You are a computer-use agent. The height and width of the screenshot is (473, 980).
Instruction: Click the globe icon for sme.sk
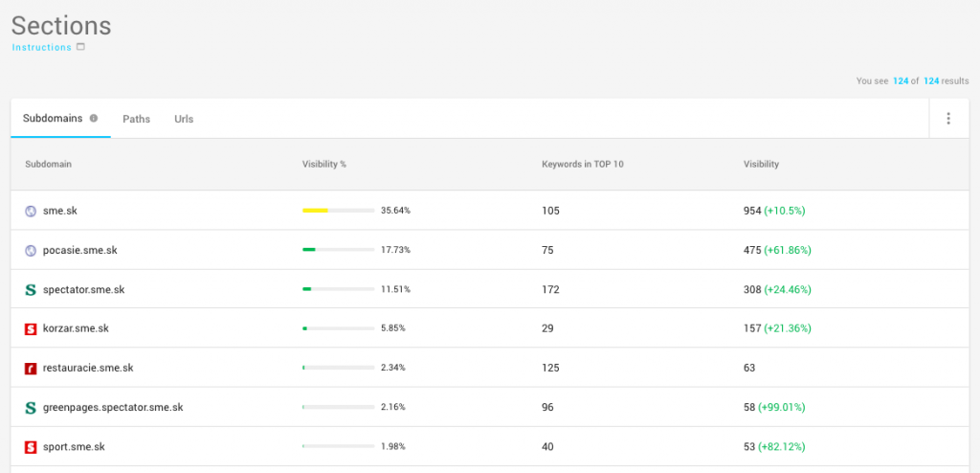click(31, 211)
